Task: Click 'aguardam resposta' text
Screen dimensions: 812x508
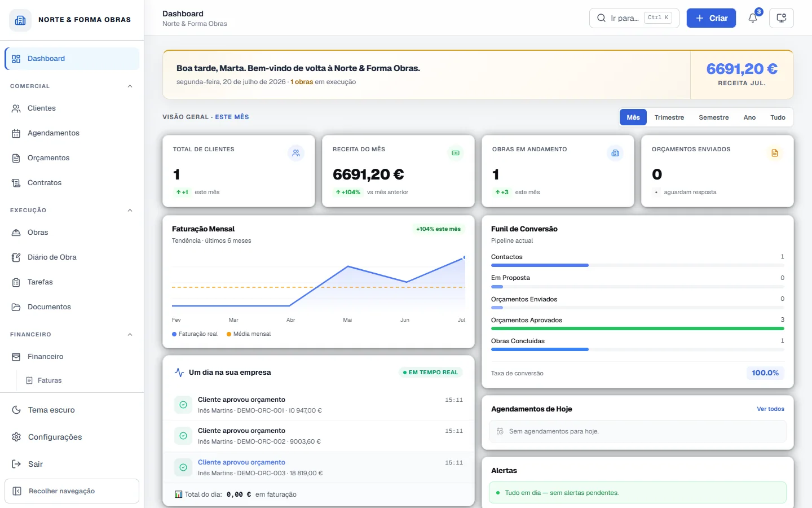Action: (690, 192)
